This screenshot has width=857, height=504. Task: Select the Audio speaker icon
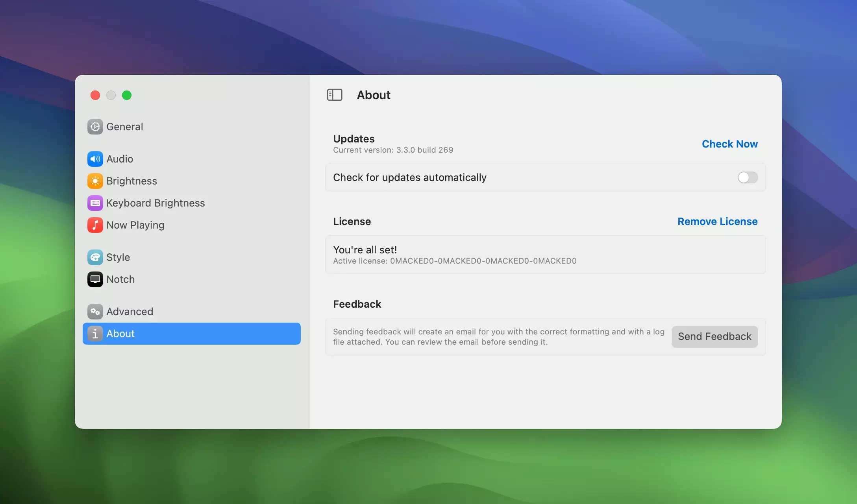95,159
